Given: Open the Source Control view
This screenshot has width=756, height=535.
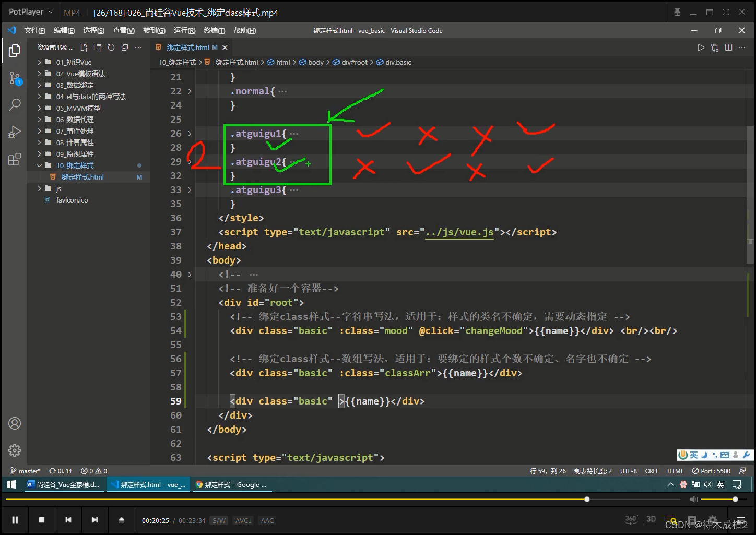Looking at the screenshot, I should click(15, 78).
